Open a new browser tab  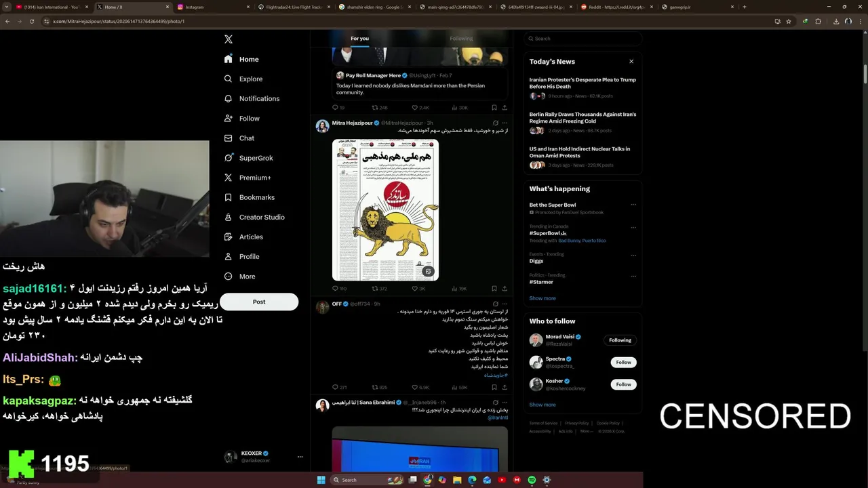pos(745,7)
